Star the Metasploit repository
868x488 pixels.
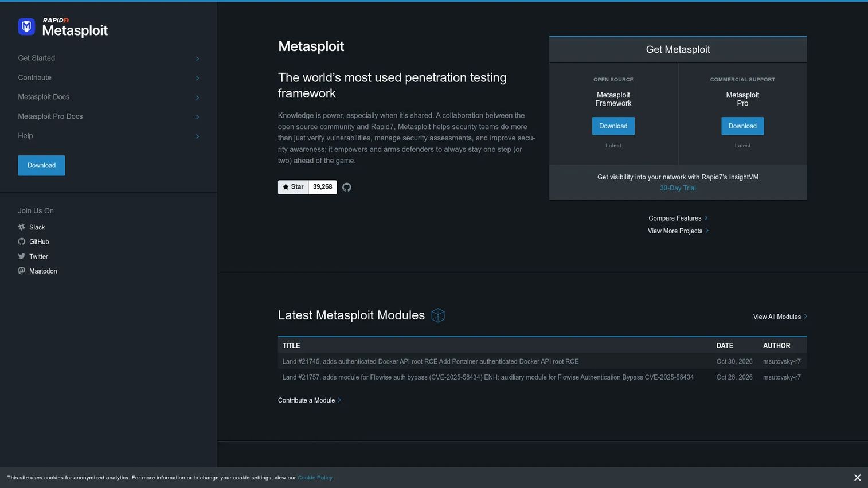pos(293,187)
